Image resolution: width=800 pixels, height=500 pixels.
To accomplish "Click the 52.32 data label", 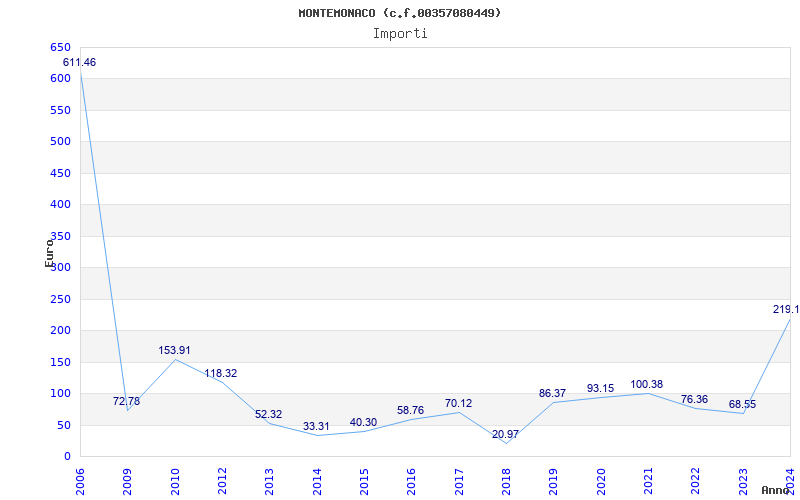I will [268, 414].
